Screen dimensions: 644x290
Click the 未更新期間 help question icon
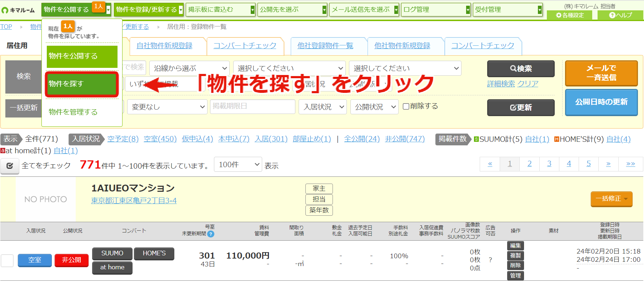coord(211,234)
